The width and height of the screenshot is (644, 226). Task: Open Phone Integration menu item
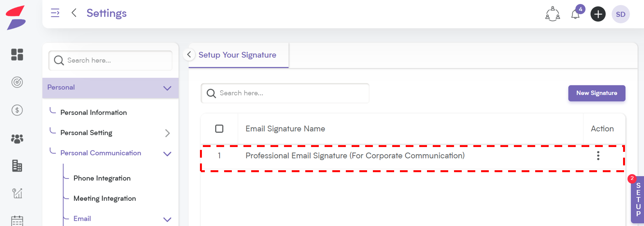click(102, 178)
